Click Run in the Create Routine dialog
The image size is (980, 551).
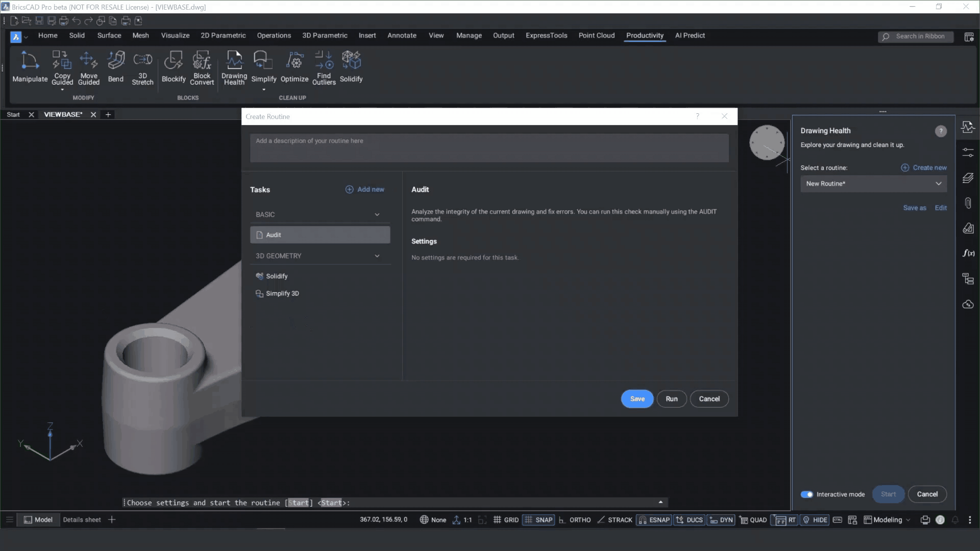point(672,398)
